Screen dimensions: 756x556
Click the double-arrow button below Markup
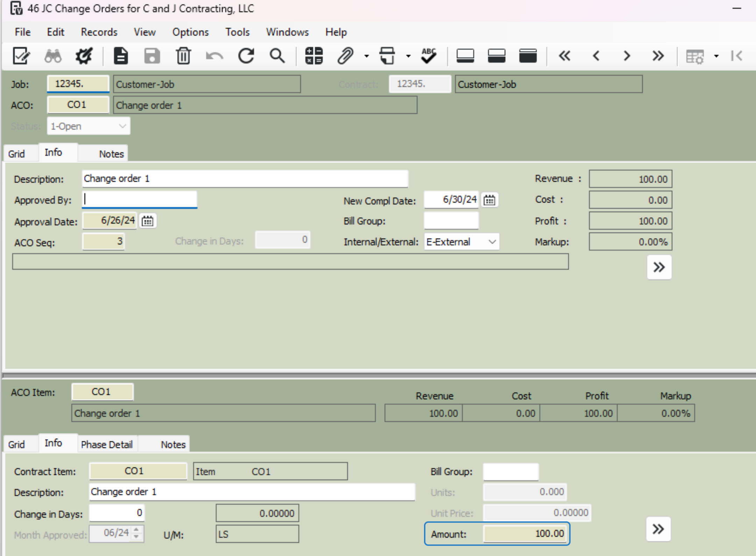tap(659, 267)
